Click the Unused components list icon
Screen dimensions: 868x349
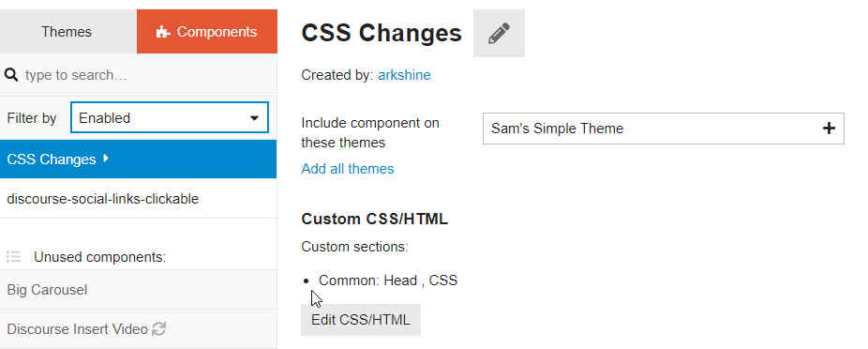(14, 257)
